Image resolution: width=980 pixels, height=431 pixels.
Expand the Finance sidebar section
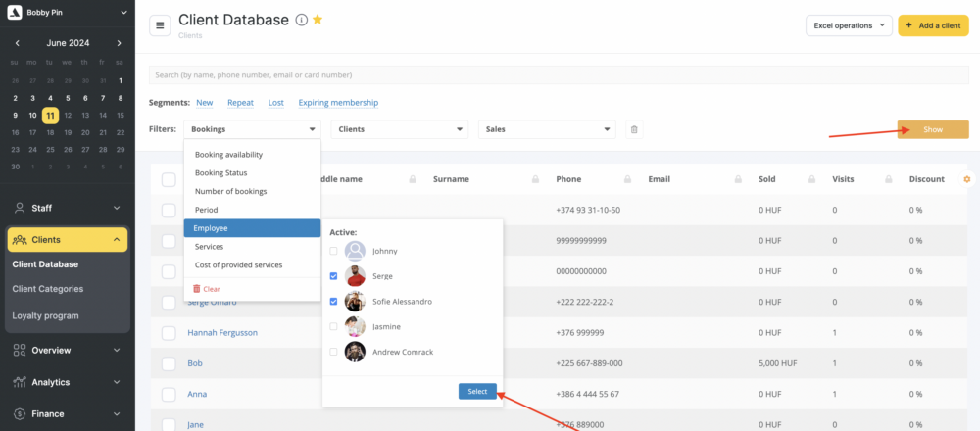click(117, 414)
